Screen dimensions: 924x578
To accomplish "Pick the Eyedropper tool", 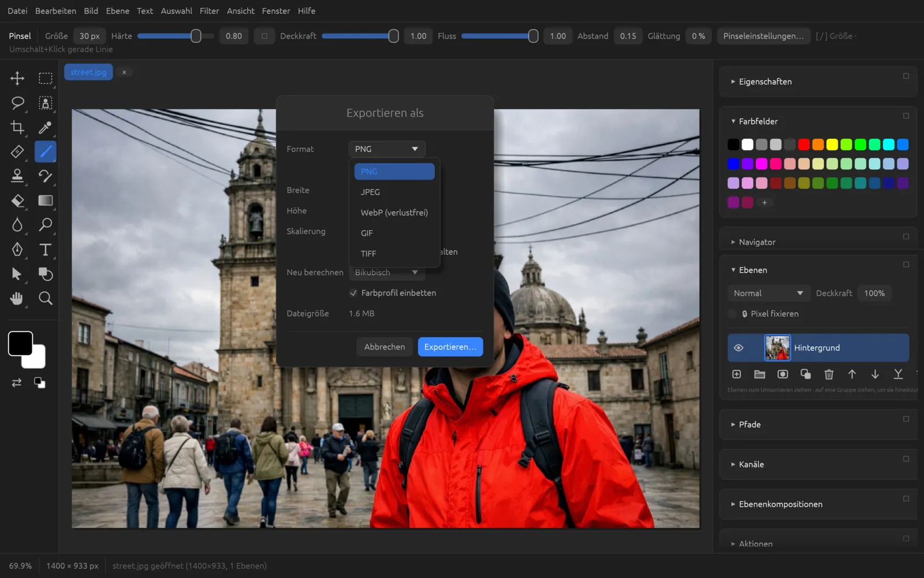I will click(46, 127).
